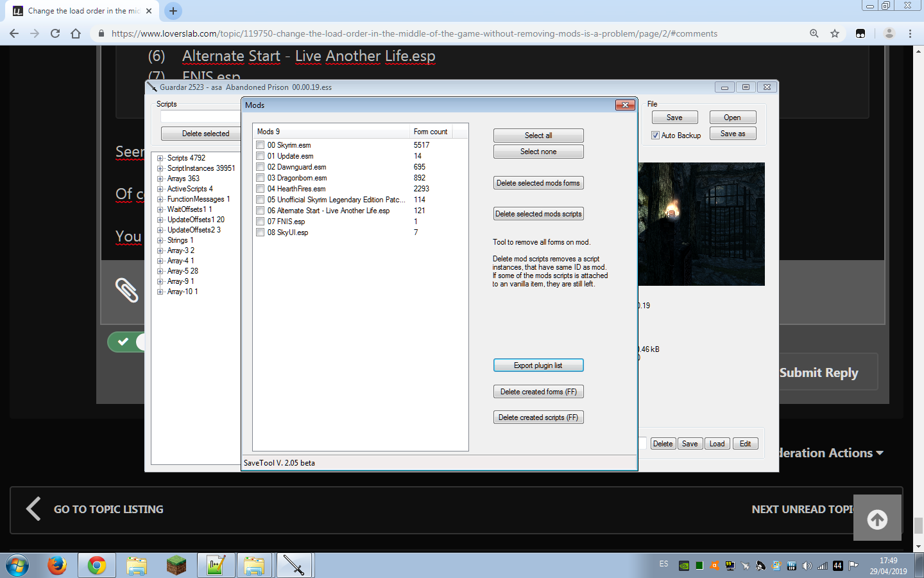This screenshot has height=578, width=924.
Task: Click the lock icon in address bar
Action: pyautogui.click(x=101, y=33)
